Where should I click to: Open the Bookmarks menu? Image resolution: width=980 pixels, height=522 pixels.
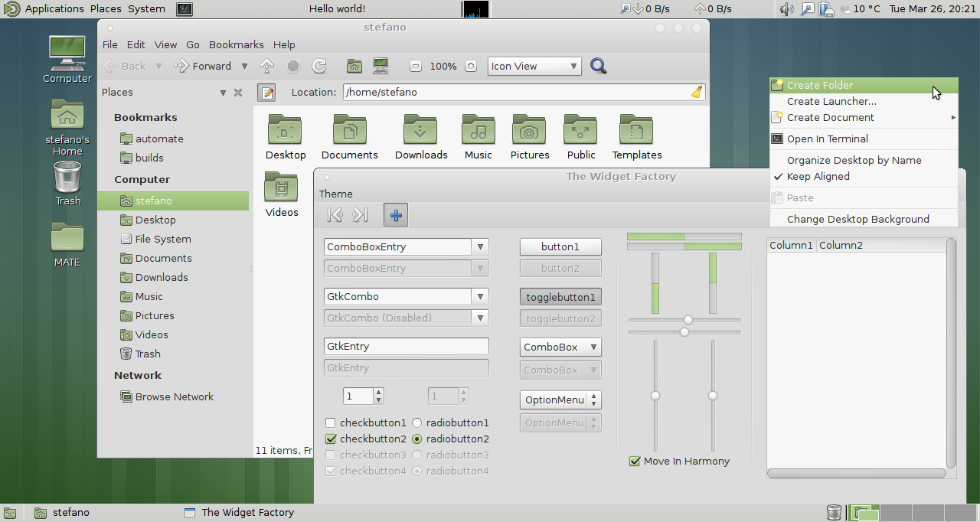[236, 44]
